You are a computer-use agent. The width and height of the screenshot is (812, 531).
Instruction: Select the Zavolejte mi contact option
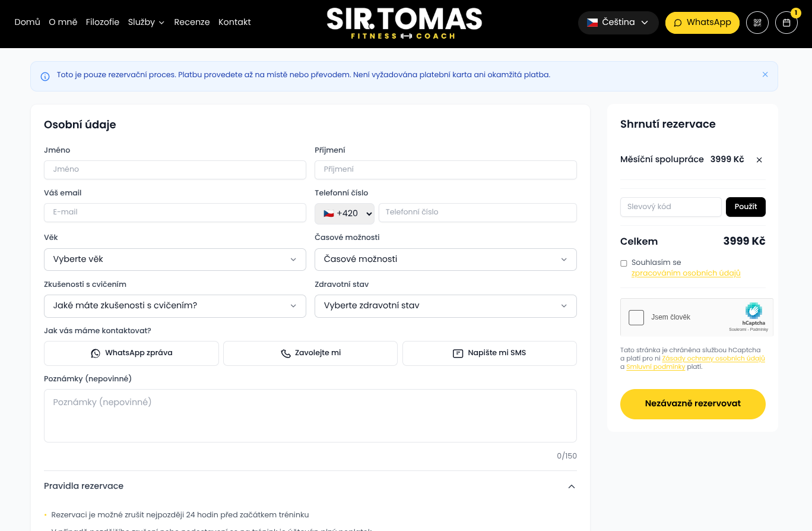pyautogui.click(x=310, y=353)
